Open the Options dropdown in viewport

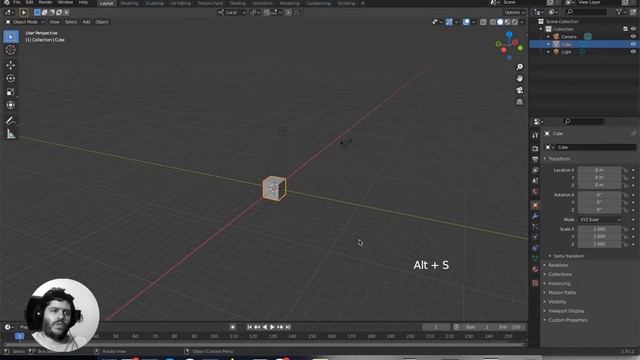514,12
